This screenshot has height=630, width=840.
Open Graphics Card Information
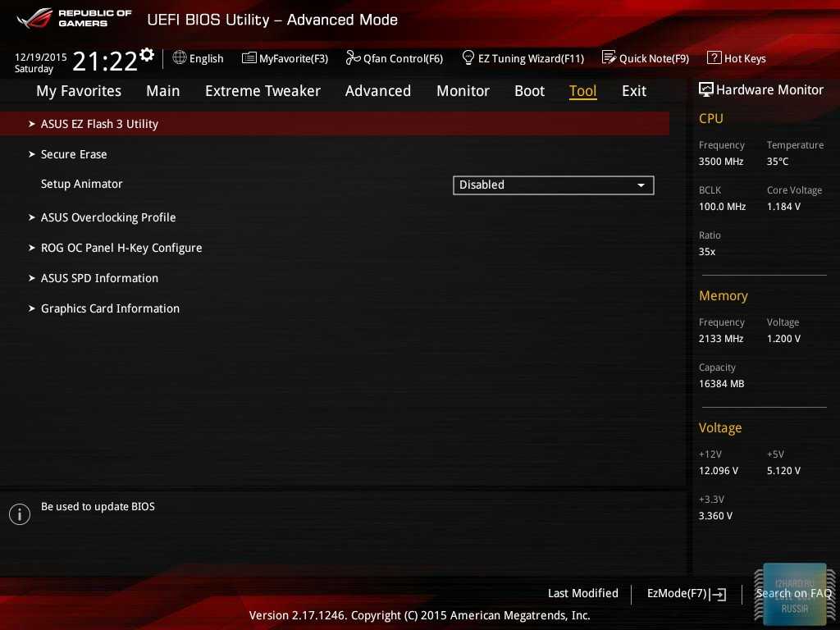click(x=110, y=308)
